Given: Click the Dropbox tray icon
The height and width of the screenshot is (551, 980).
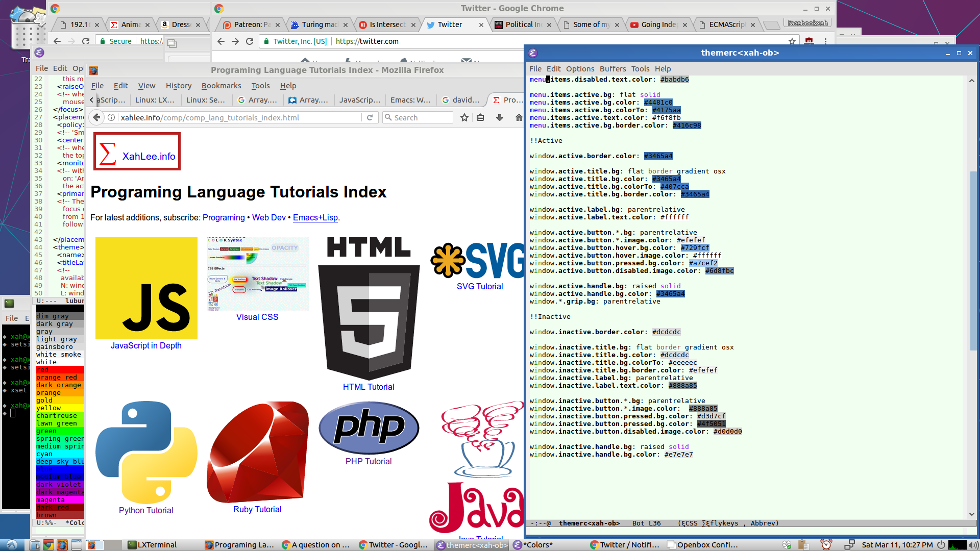Looking at the screenshot, I should (787, 545).
